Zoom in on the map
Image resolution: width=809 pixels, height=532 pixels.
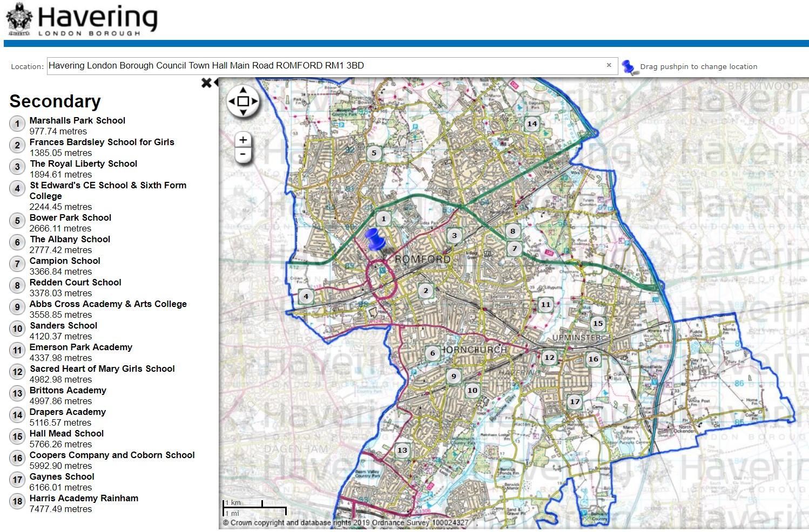[243, 140]
